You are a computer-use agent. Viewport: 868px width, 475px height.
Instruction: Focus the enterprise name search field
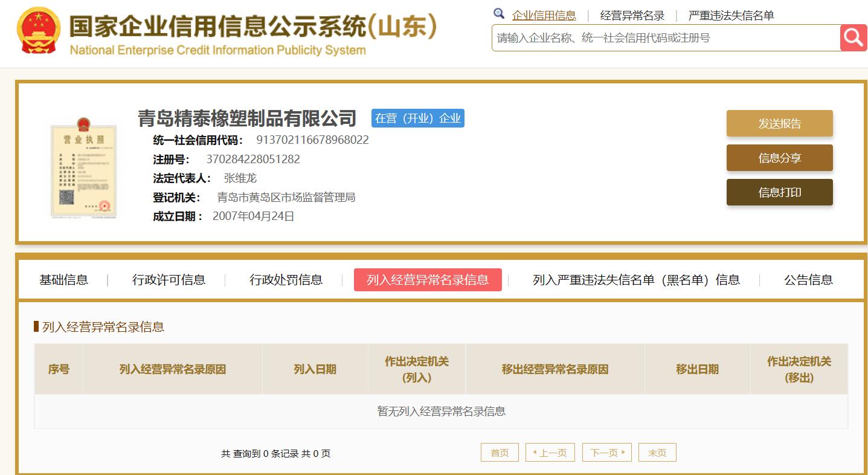(666, 37)
